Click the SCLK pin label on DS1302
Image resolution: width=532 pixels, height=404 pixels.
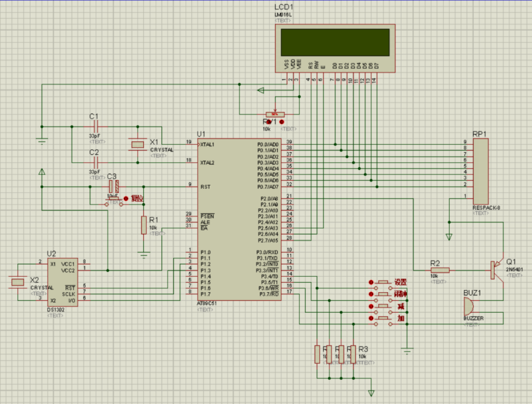tap(68, 294)
